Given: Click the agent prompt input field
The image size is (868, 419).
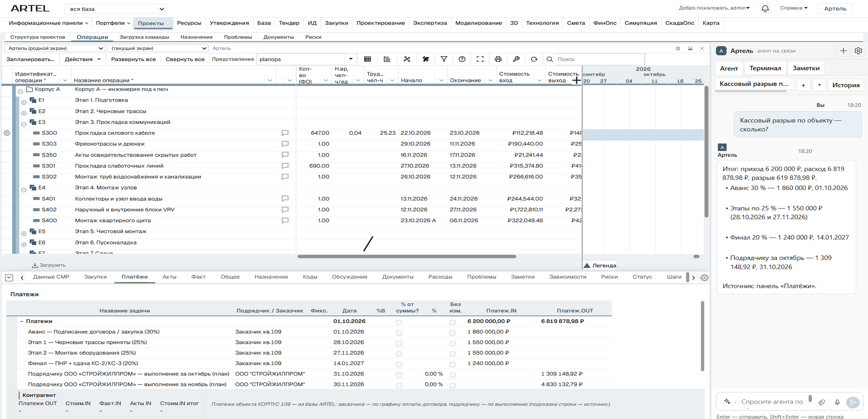Looking at the screenshot, I should click(x=772, y=402).
